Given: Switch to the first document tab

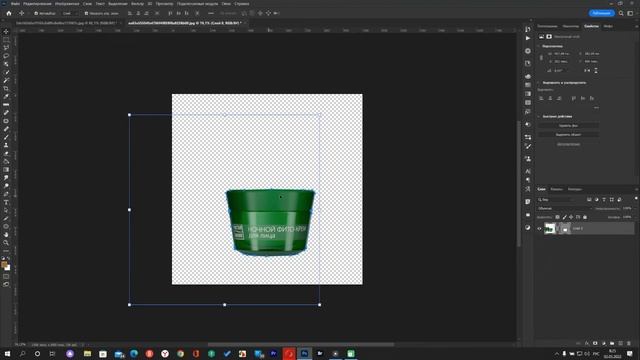Looking at the screenshot, I should coord(67,23).
